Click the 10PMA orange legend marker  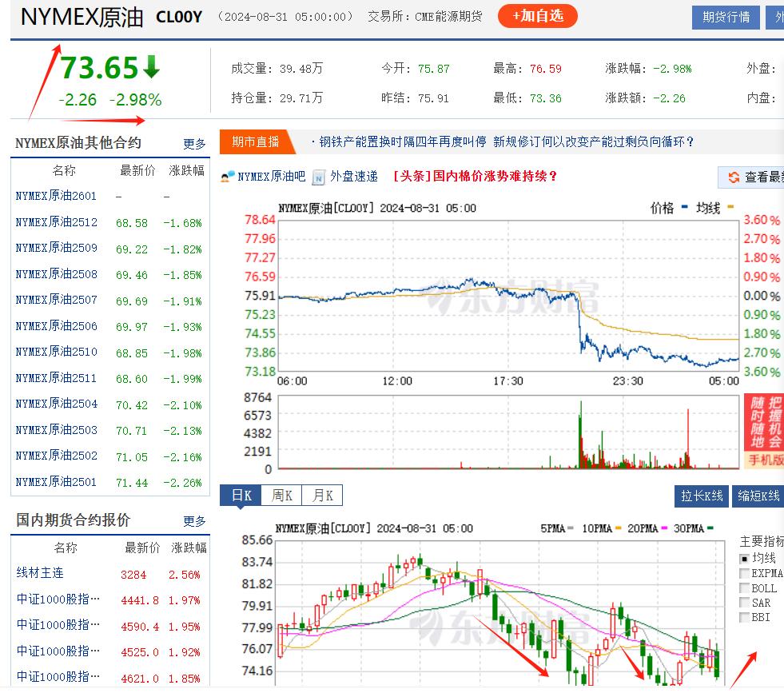[x=619, y=528]
